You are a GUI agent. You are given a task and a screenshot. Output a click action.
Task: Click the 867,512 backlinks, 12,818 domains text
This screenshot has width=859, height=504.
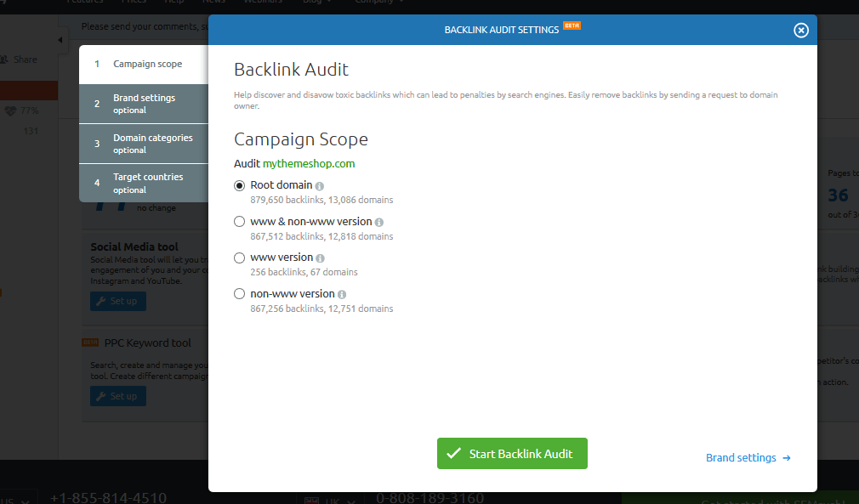(321, 236)
